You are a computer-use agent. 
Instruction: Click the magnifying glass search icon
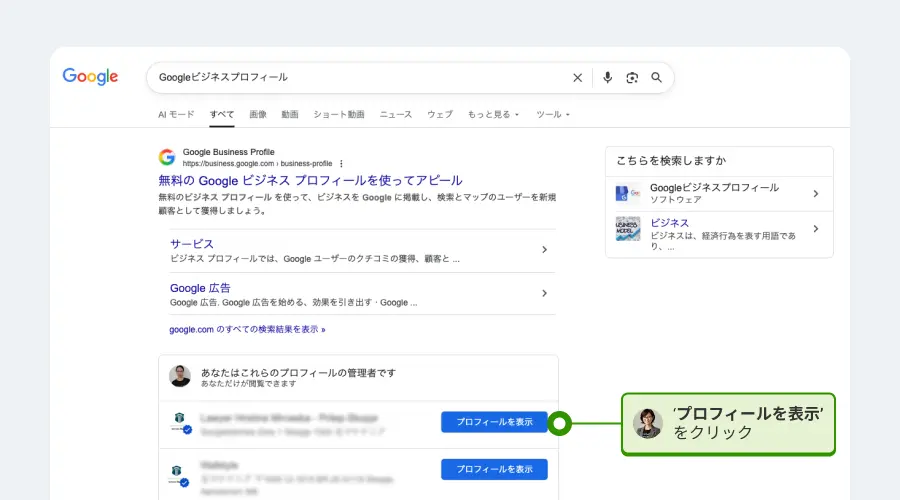(657, 77)
